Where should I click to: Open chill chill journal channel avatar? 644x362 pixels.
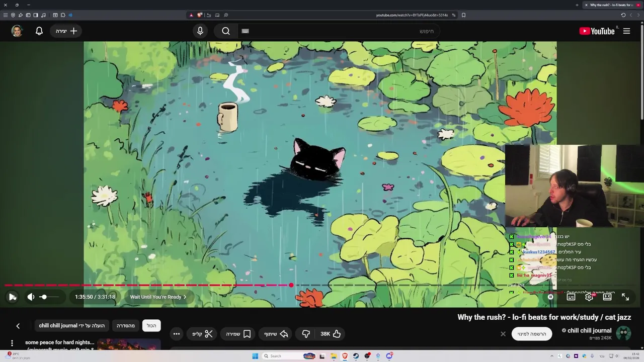tap(624, 333)
